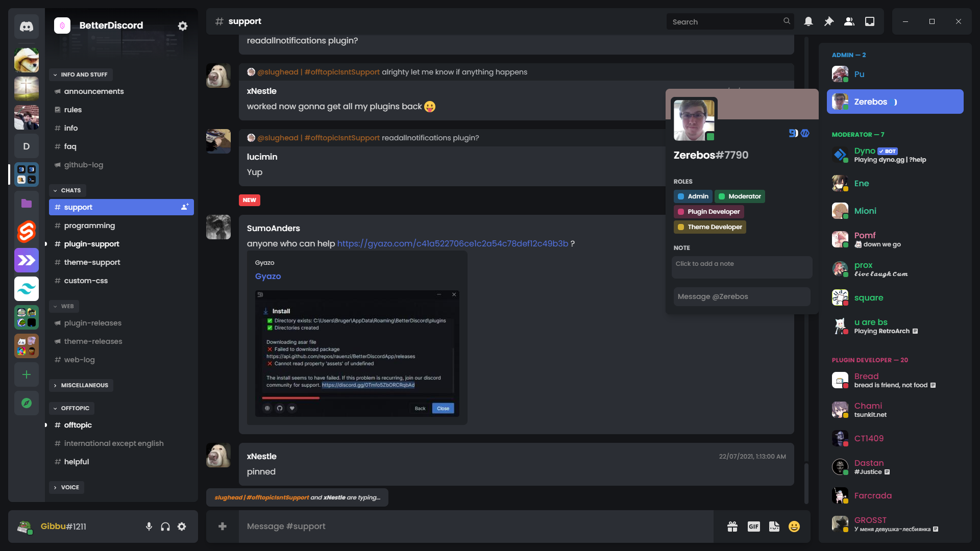Open the Tailwind server icon
This screenshot has height=551, width=980.
tap(27, 289)
